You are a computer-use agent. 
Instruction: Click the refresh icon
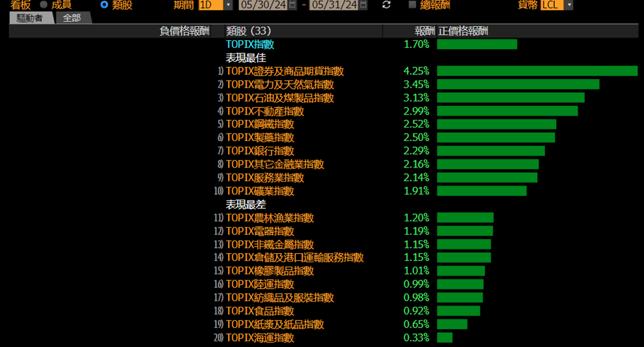(x=386, y=5)
